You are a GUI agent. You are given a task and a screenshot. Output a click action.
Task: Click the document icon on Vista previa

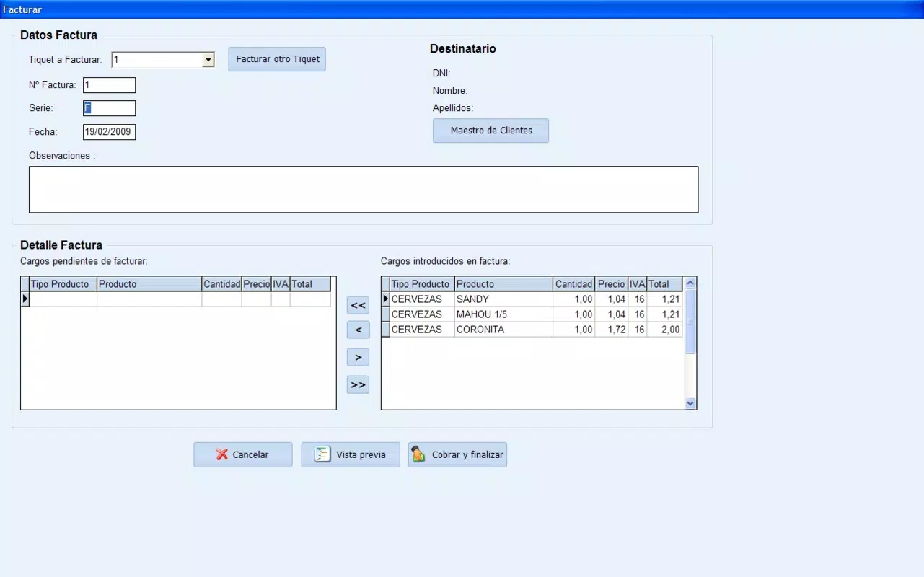[x=322, y=454]
